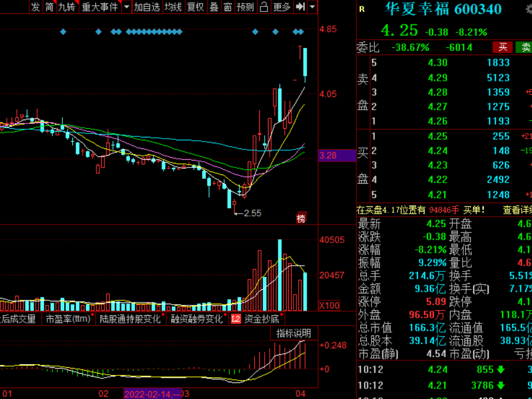Click the red 买 buy button

(x=503, y=47)
